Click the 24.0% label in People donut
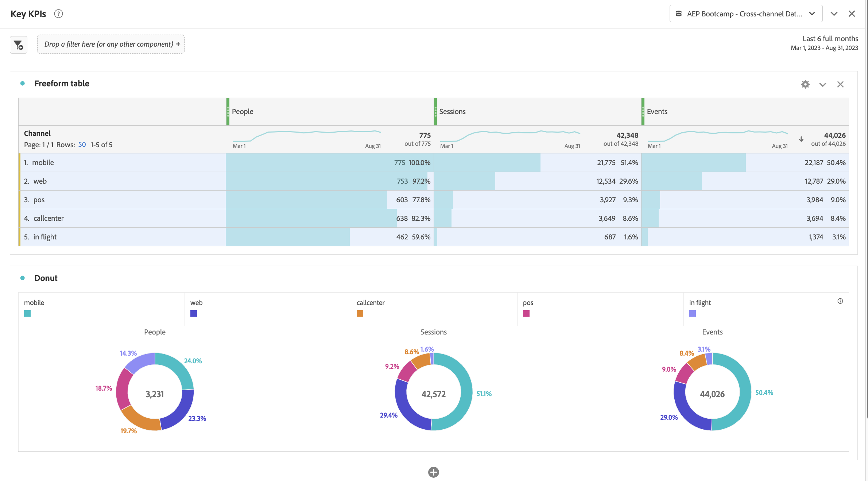Viewport: 868px width, 481px height. click(x=193, y=361)
